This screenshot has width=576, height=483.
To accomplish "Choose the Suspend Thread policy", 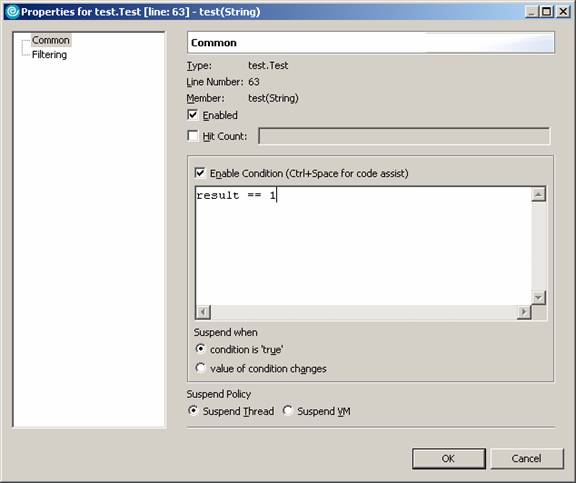I will (193, 410).
